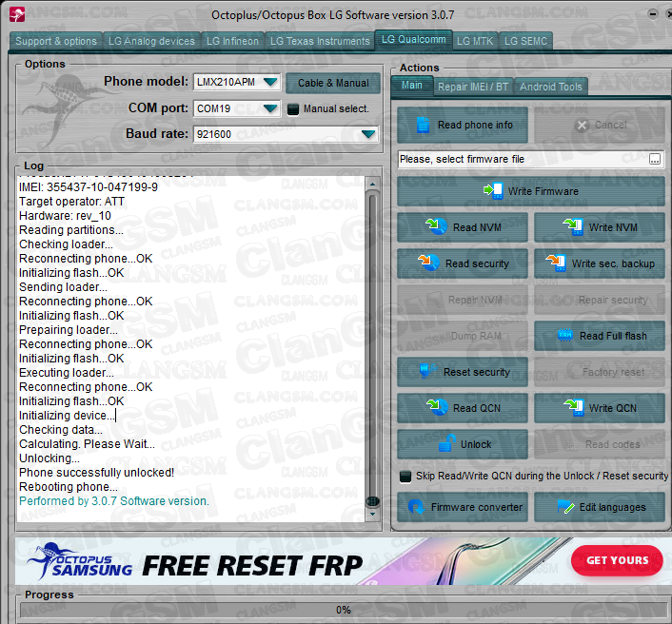Click the Dump RAM button
This screenshot has height=624, width=672.
(x=463, y=336)
